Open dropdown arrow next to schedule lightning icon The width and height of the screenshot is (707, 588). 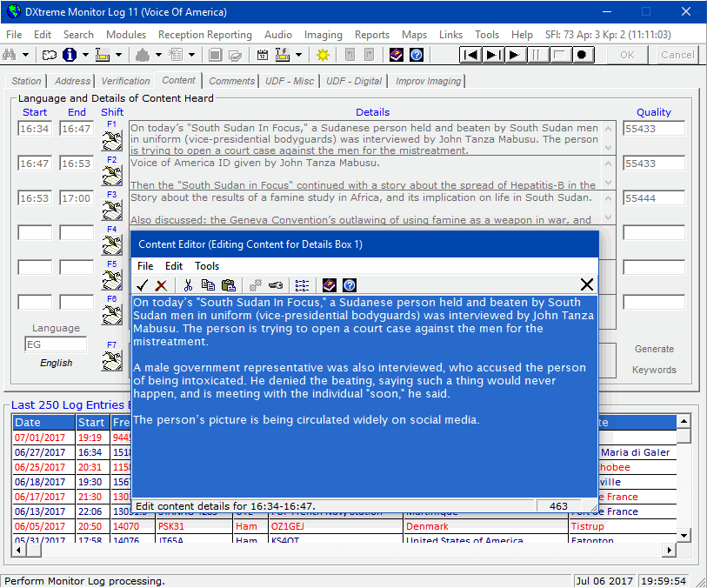298,55
